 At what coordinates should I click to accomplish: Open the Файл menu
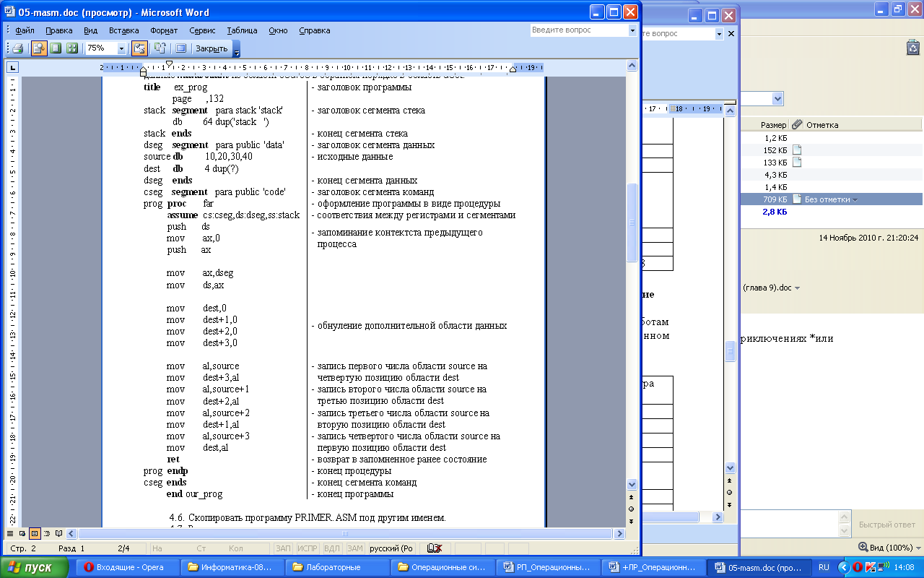pyautogui.click(x=25, y=30)
